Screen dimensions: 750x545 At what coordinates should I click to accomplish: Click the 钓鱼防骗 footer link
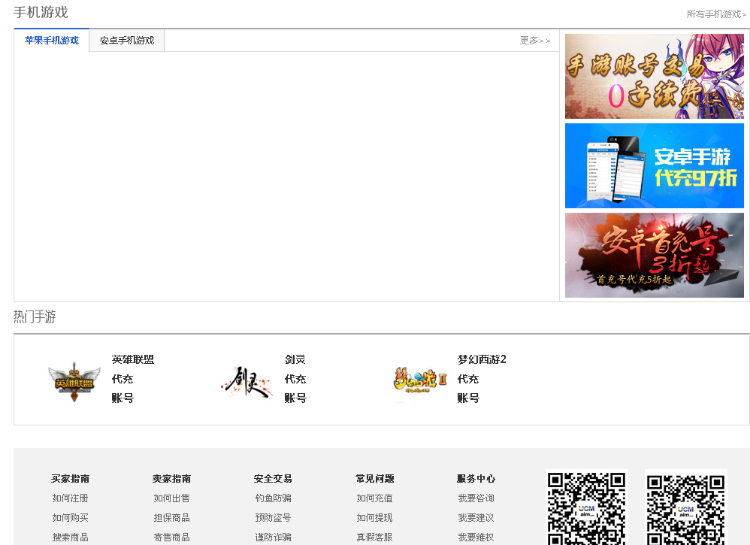pos(273,498)
